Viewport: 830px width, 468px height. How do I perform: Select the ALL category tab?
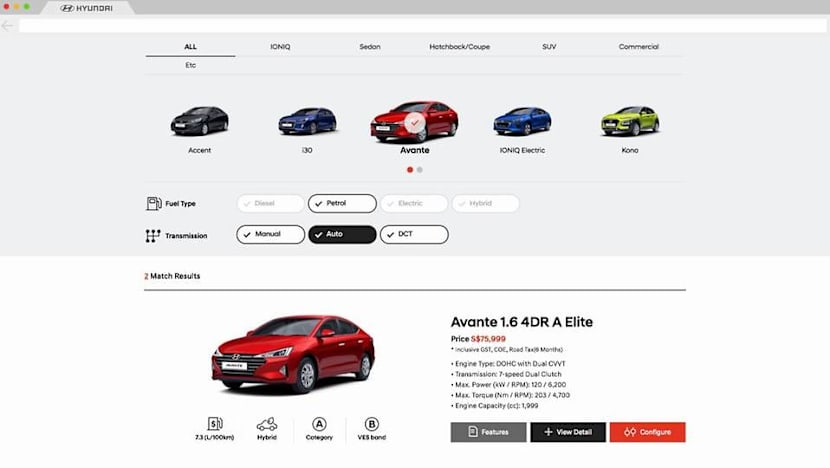click(x=191, y=47)
